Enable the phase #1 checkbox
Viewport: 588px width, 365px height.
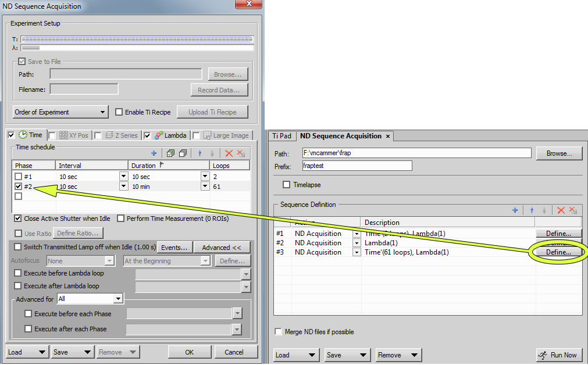(19, 176)
